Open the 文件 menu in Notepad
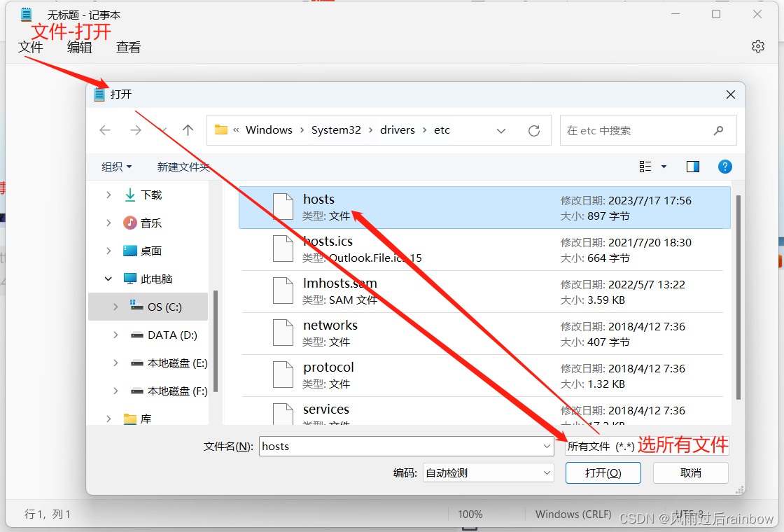 [x=31, y=47]
